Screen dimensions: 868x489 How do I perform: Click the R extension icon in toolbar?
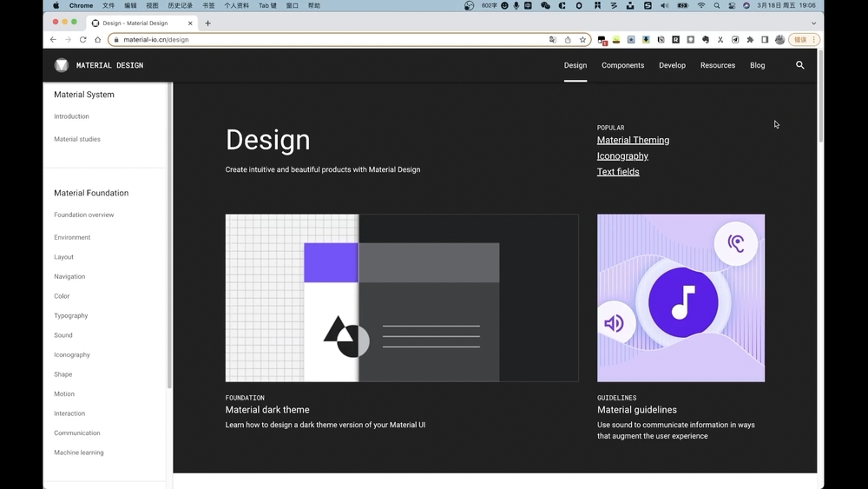tap(675, 39)
